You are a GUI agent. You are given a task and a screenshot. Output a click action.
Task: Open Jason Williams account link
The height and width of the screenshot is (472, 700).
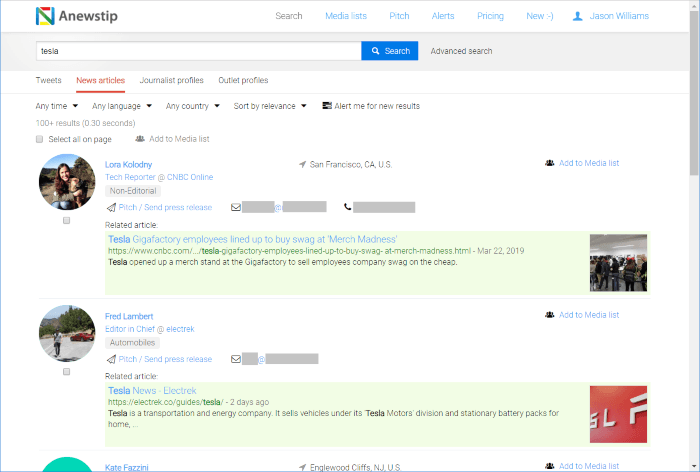(619, 16)
